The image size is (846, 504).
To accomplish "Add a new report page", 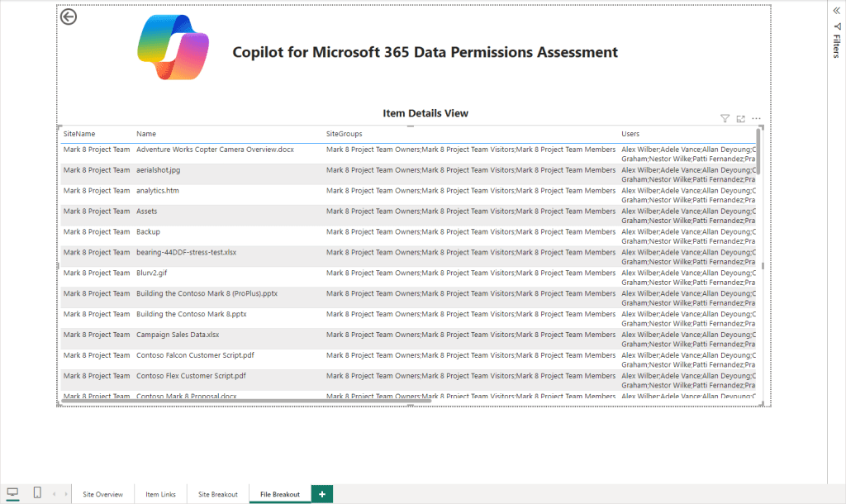I will (321, 494).
